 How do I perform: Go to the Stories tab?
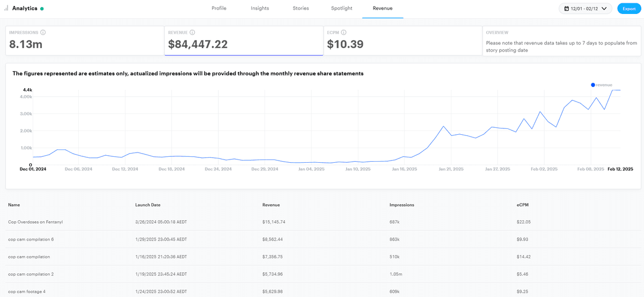click(x=301, y=9)
